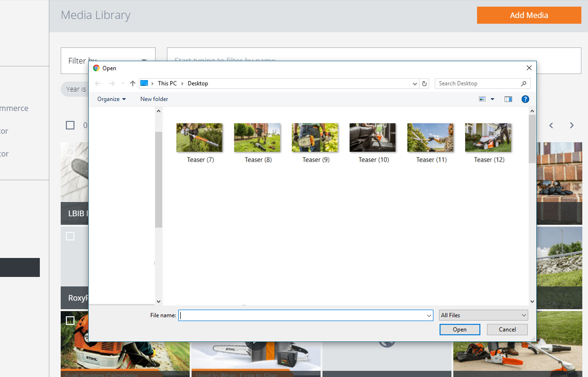Select This PC in the address breadcrumb
This screenshot has width=588, height=377.
[167, 83]
